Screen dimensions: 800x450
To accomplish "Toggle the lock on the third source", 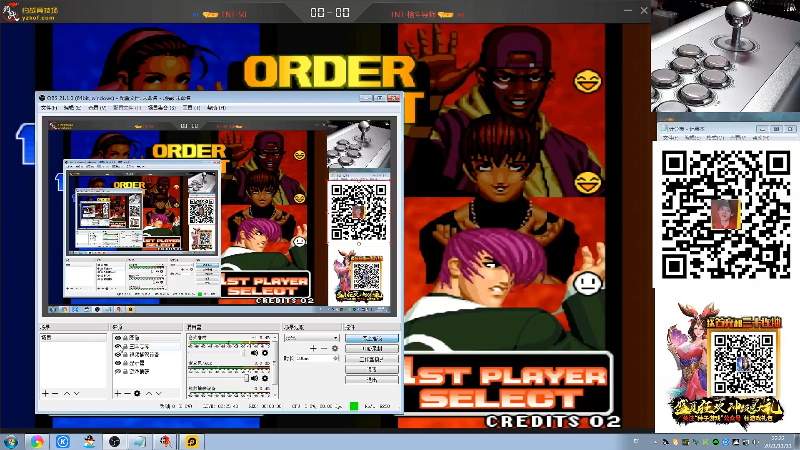I will coord(125,354).
